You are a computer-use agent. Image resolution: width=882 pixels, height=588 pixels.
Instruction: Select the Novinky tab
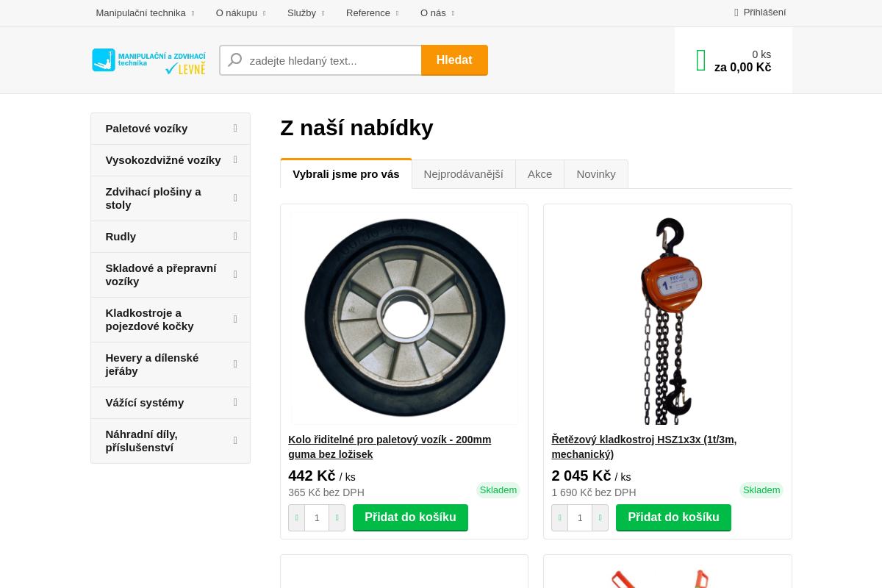tap(595, 173)
